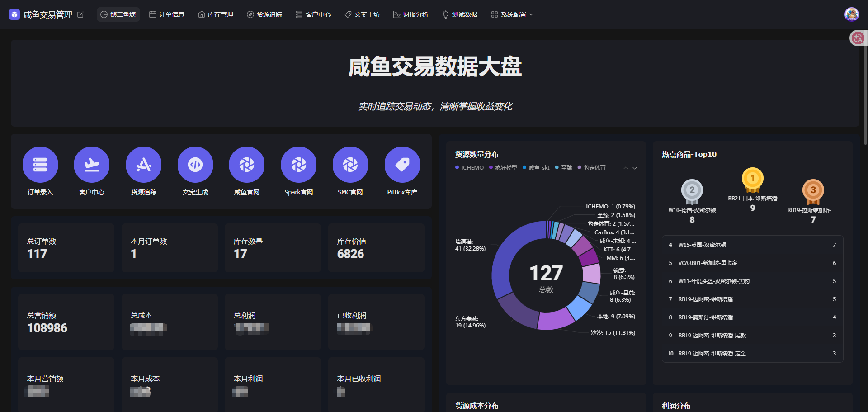This screenshot has height=412, width=868.
Task: Click the RB21-日本-维斯塔潘 top product label
Action: 753,199
